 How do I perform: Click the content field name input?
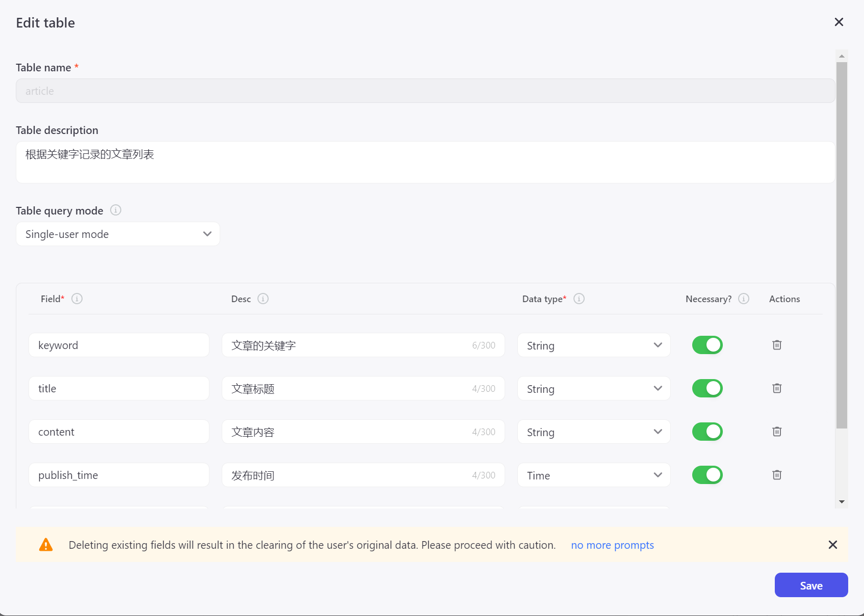119,432
